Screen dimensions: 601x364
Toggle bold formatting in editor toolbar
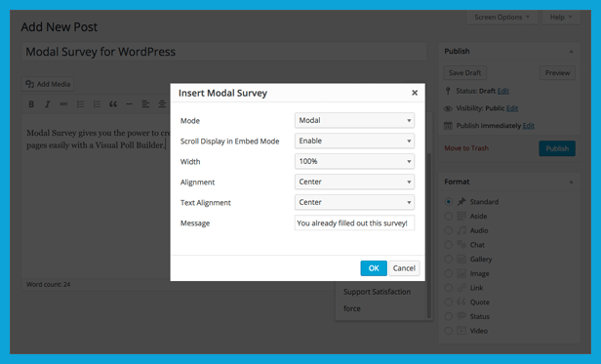tap(31, 104)
